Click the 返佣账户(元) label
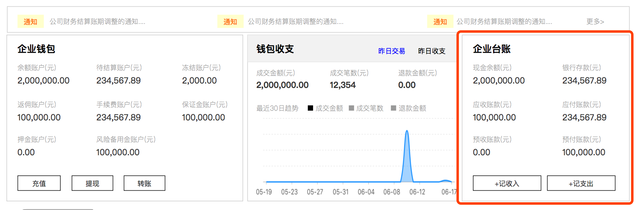 pos(37,105)
